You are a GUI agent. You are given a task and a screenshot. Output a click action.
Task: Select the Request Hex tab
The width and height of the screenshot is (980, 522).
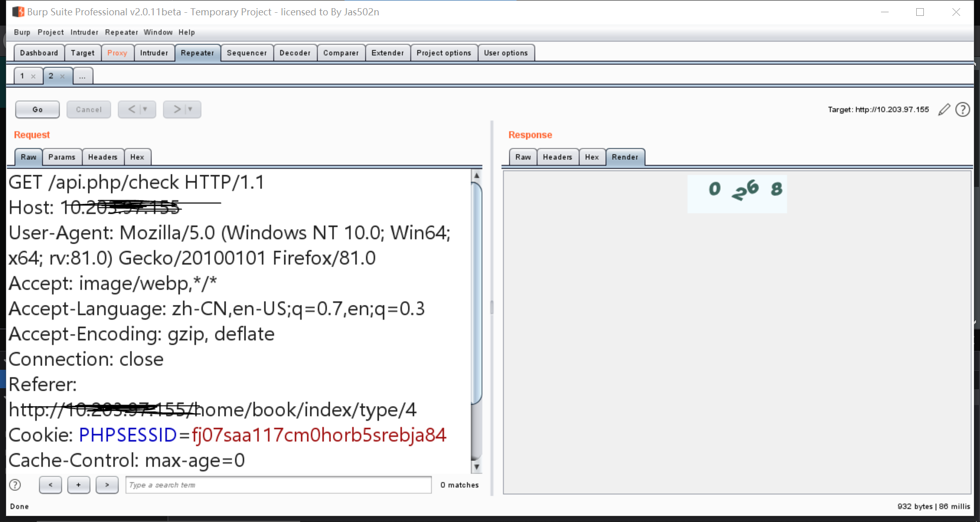[x=137, y=157]
